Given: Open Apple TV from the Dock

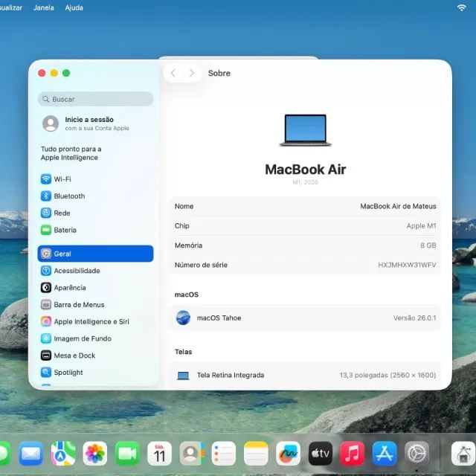Looking at the screenshot, I should coord(321,454).
